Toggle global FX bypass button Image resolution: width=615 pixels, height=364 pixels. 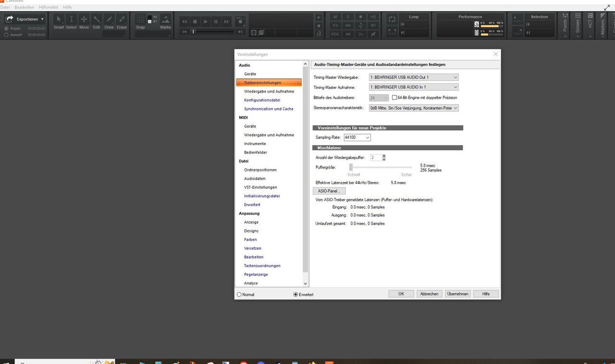click(335, 25)
